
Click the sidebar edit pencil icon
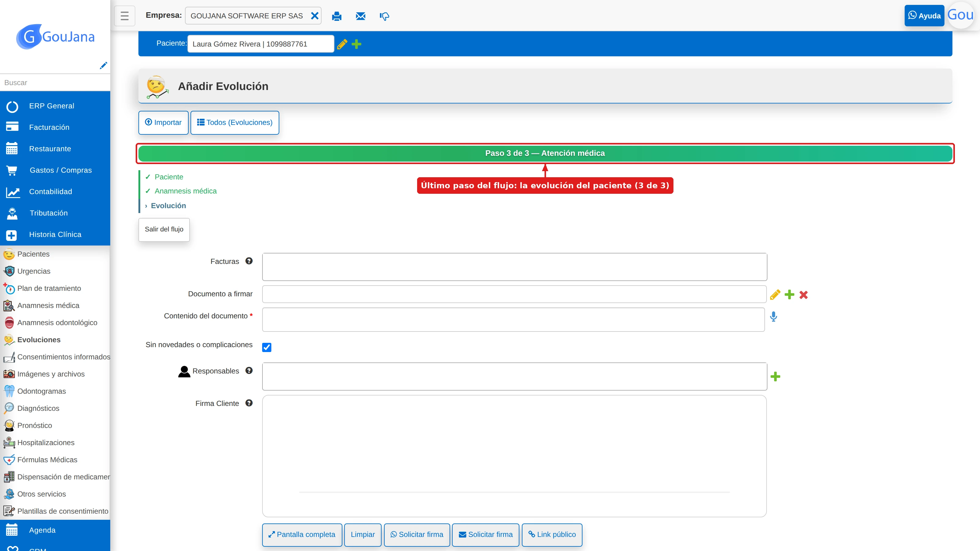click(103, 66)
